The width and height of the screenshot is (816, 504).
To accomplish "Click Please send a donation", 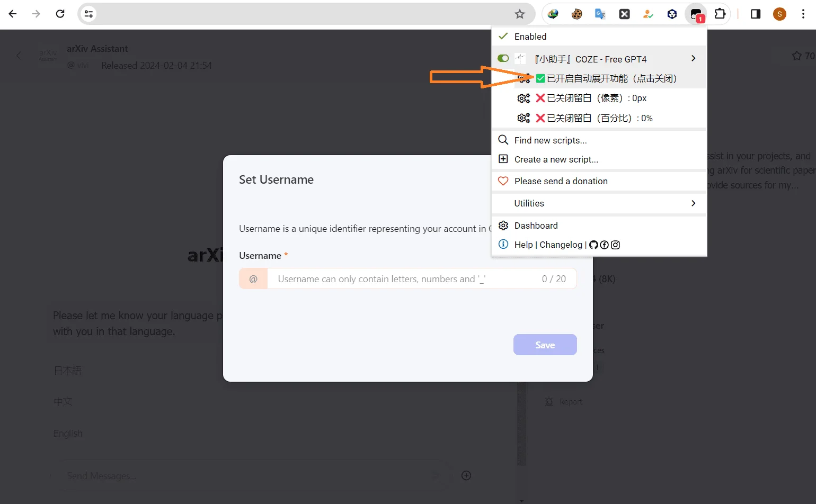I will coord(599,181).
